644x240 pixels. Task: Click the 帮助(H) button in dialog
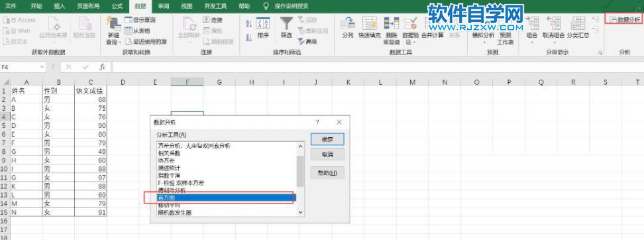(327, 173)
